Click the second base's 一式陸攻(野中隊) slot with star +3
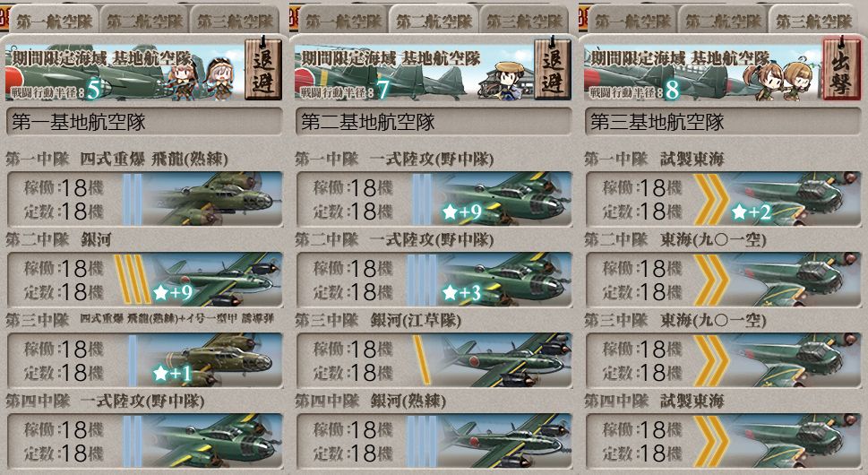868x475 pixels. click(434, 280)
